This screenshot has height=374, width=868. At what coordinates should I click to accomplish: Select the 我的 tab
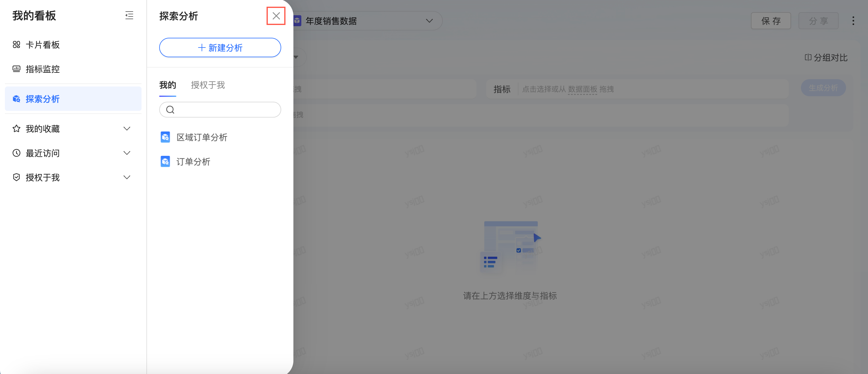[167, 85]
